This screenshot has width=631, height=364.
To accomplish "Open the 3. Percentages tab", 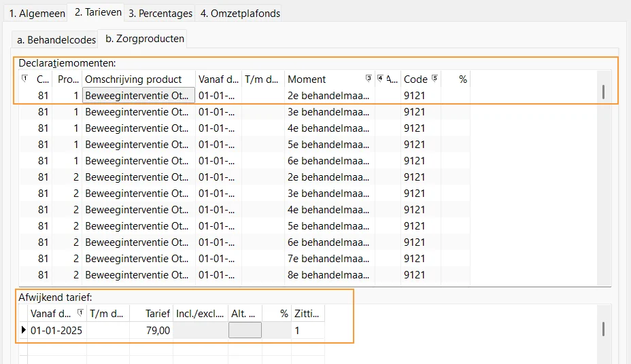I will click(x=160, y=13).
